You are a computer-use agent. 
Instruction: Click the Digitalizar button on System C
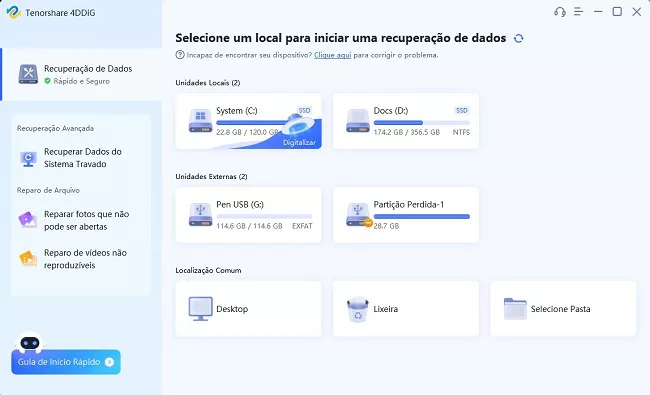(299, 142)
